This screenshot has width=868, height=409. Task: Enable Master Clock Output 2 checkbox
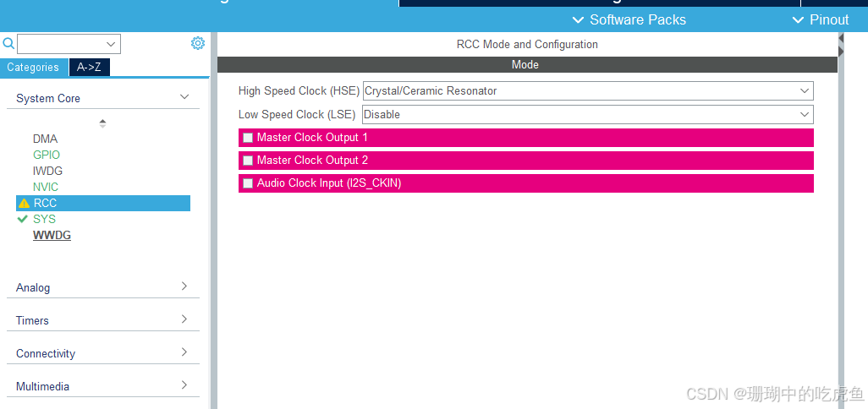[x=247, y=161]
